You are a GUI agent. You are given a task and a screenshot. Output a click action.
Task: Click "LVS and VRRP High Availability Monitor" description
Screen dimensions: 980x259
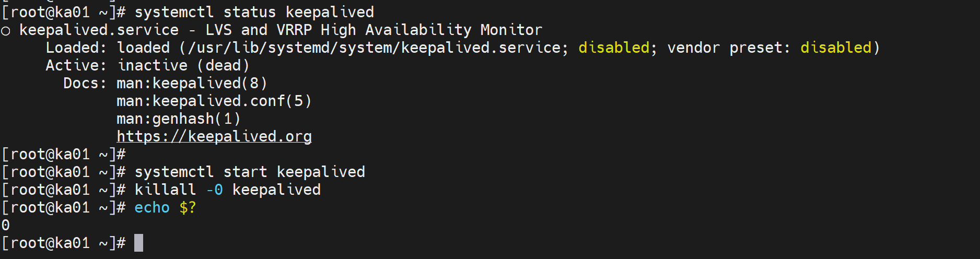374,30
